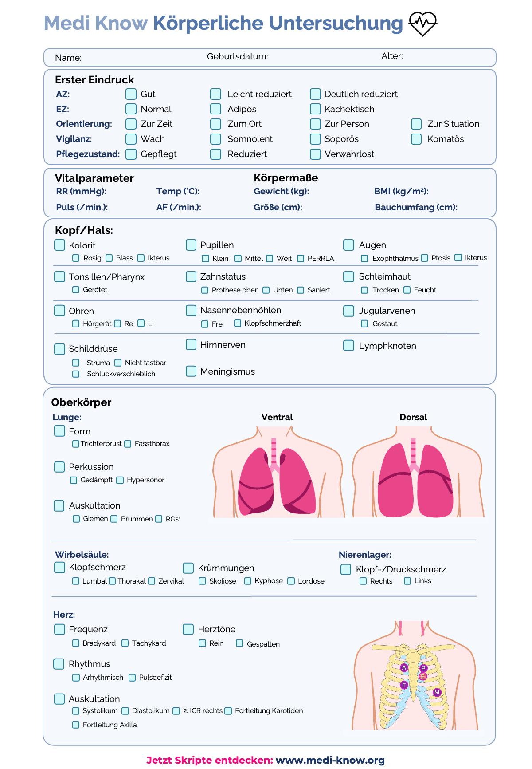Check the Kachektisch checkbox
This screenshot has width=532, height=769.
[315, 109]
